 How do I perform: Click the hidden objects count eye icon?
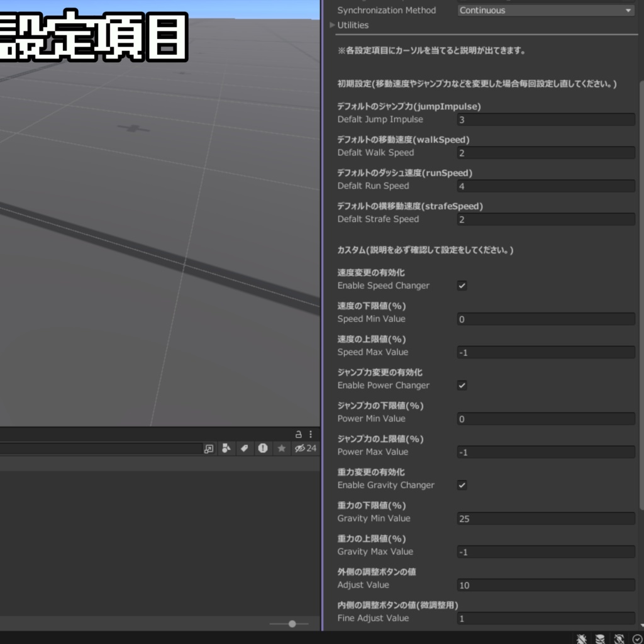pos(301,448)
